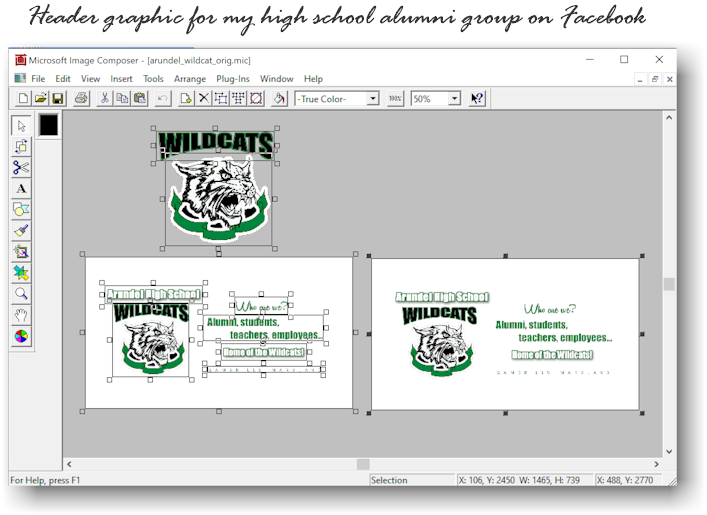Open the 50% zoom level dropdown
Viewport: 707px width, 515px height.
(454, 98)
